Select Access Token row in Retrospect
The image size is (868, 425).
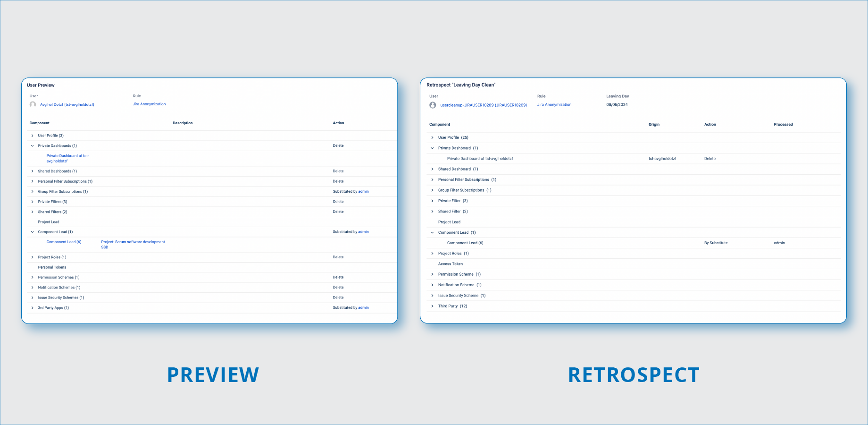[x=634, y=264]
